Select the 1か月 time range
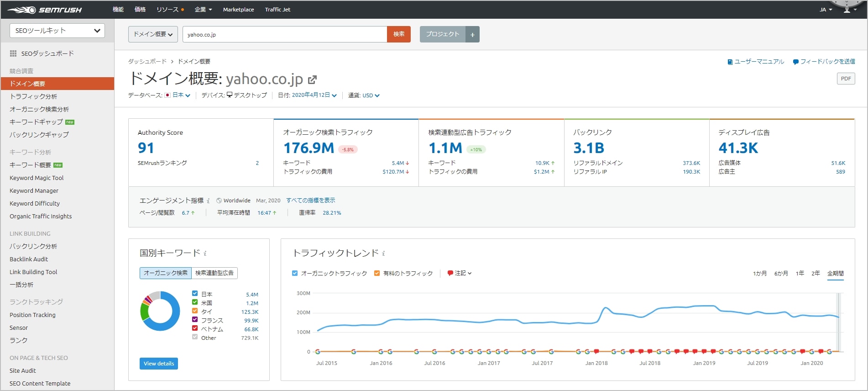Viewport: 868px width, 391px height. (760, 273)
